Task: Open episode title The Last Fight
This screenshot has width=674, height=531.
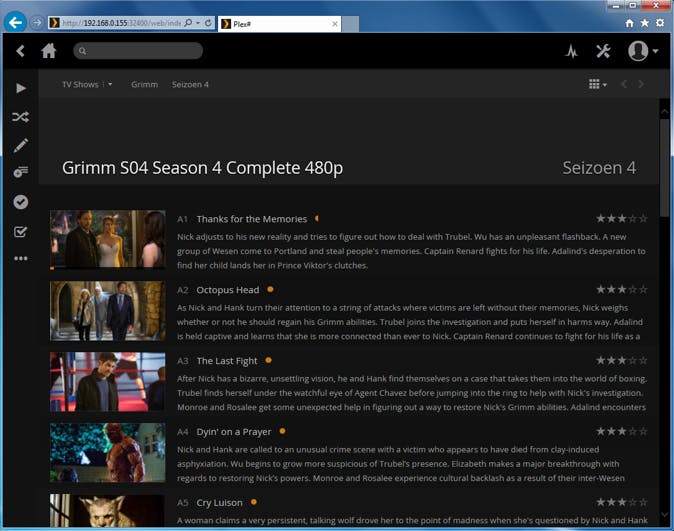Action: click(x=227, y=361)
